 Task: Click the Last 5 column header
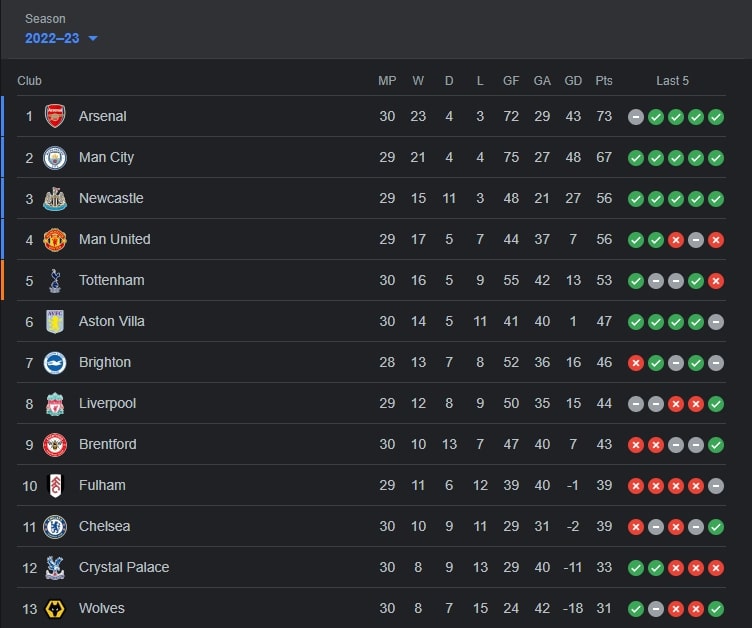[x=672, y=81]
